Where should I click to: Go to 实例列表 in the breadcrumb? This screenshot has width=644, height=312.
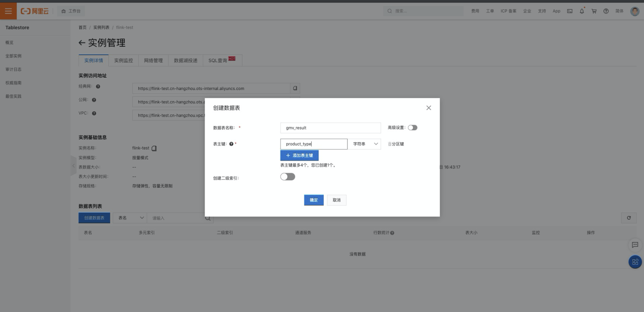coord(101,27)
